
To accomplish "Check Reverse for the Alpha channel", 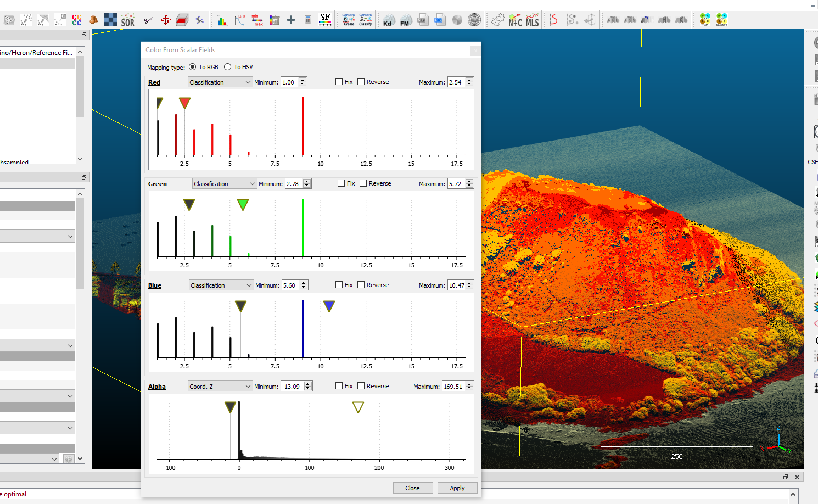I will [x=361, y=386].
